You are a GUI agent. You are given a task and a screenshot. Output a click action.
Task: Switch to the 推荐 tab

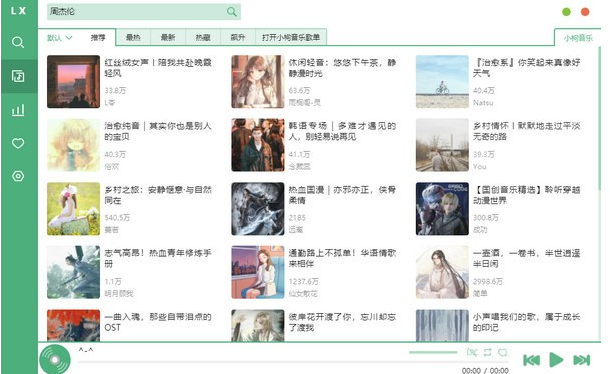click(98, 38)
